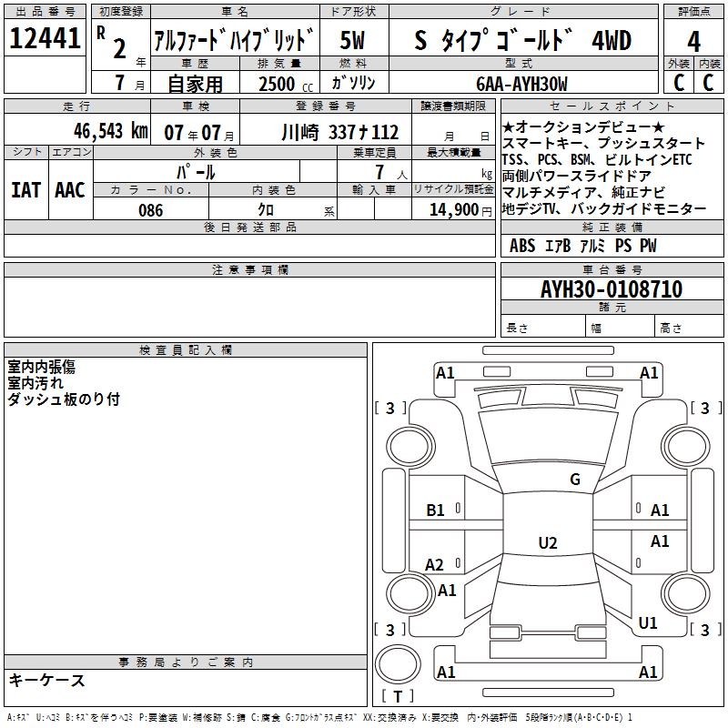The width and height of the screenshot is (728, 728).
Task: Click the car name アルファードハイブリッド
Action: point(235,39)
